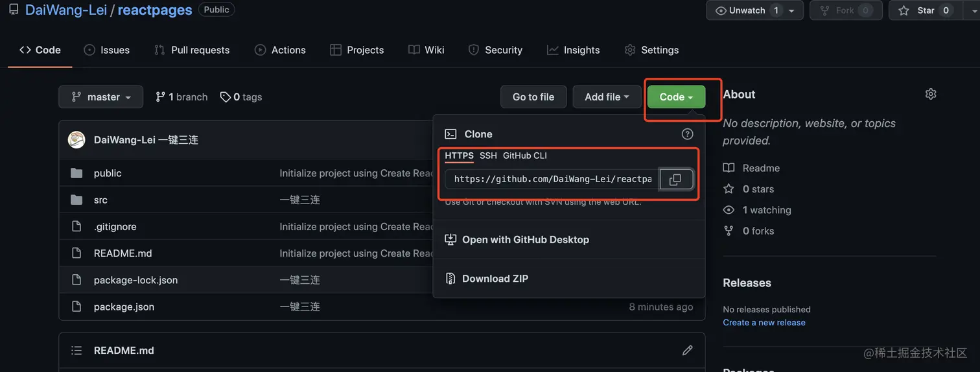Viewport: 980px width, 372px height.
Task: Open the Pull requests tab
Action: pos(192,50)
